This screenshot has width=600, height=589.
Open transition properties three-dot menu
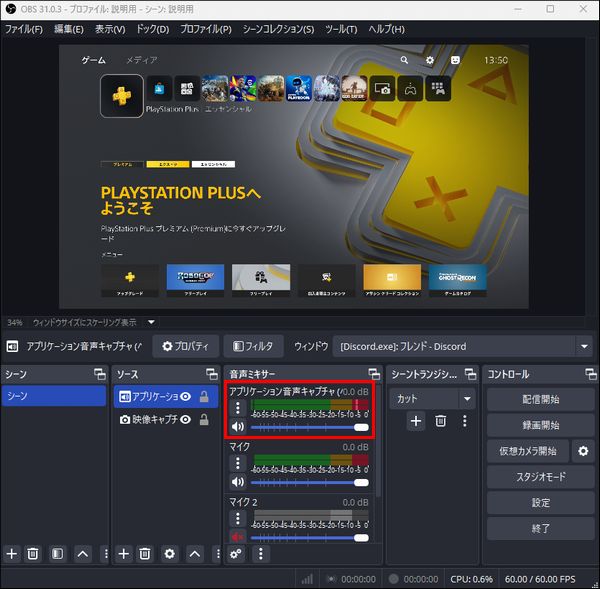(465, 421)
